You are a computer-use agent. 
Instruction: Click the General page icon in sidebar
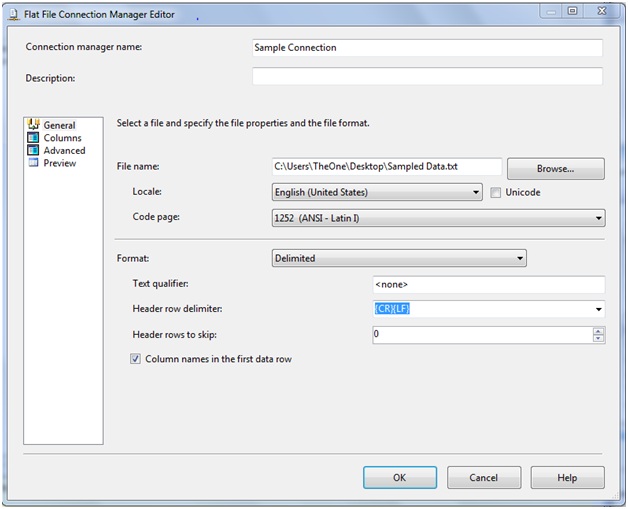(x=33, y=126)
